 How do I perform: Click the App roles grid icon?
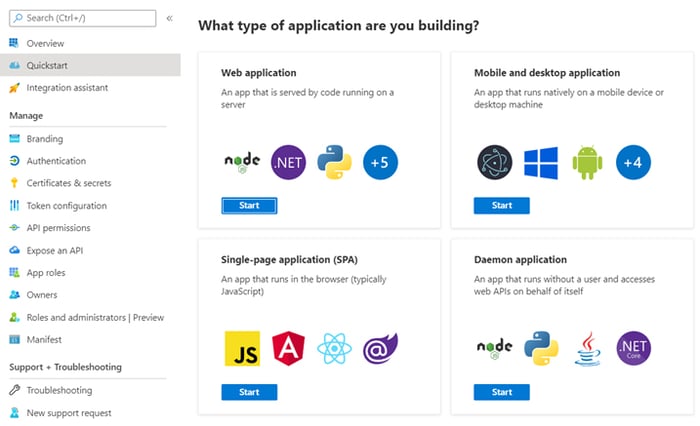click(x=14, y=272)
